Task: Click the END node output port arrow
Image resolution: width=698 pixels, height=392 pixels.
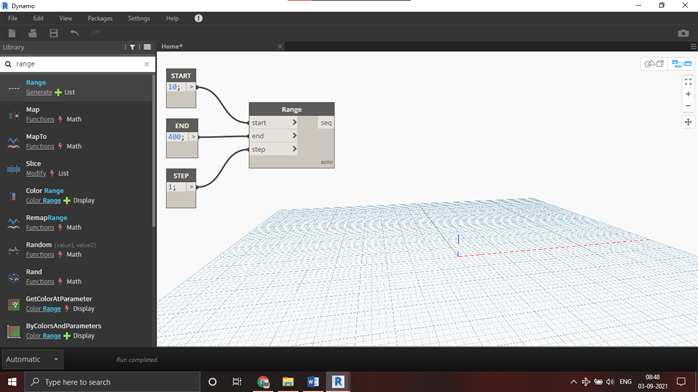Action: coord(193,137)
